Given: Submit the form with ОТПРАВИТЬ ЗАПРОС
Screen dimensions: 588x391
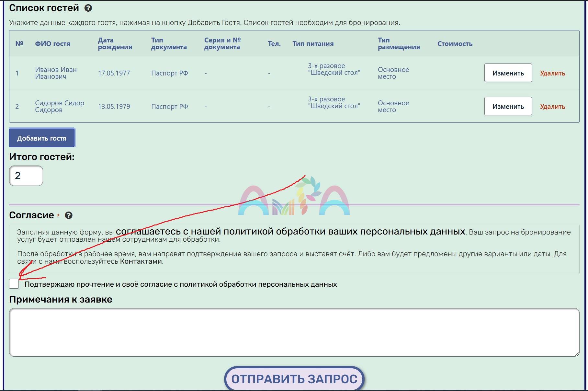Looking at the screenshot, I should 294,379.
